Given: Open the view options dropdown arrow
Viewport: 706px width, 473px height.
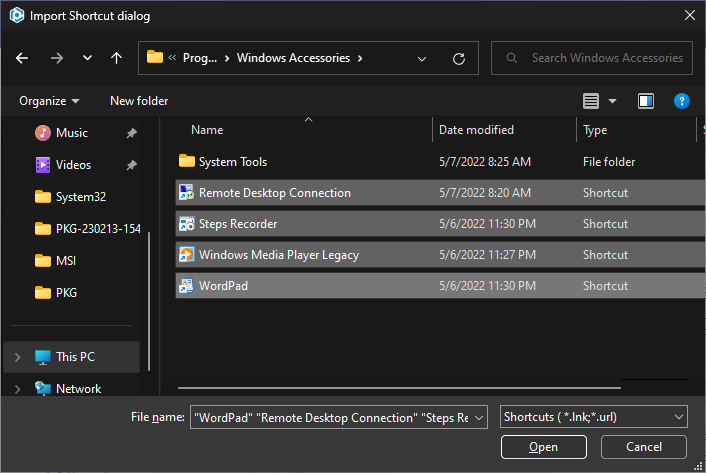Looking at the screenshot, I should [x=612, y=101].
